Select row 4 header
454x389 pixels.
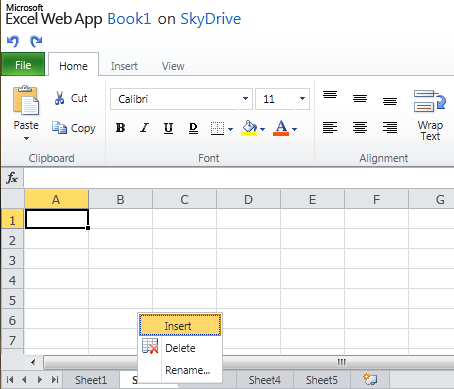click(x=12, y=280)
